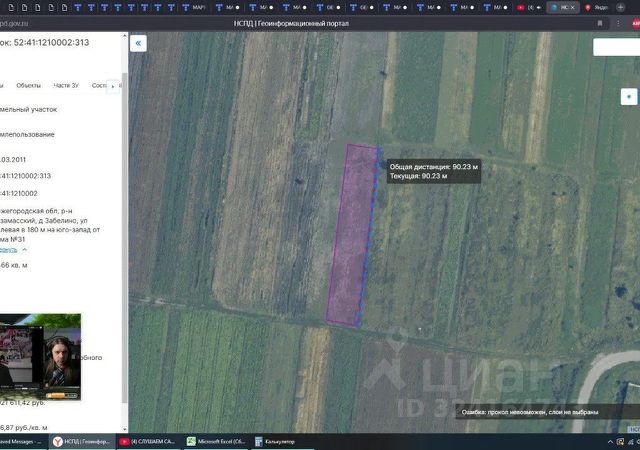Click the red extension icon at right
Screen dimensions: 640x450
tap(636, 24)
